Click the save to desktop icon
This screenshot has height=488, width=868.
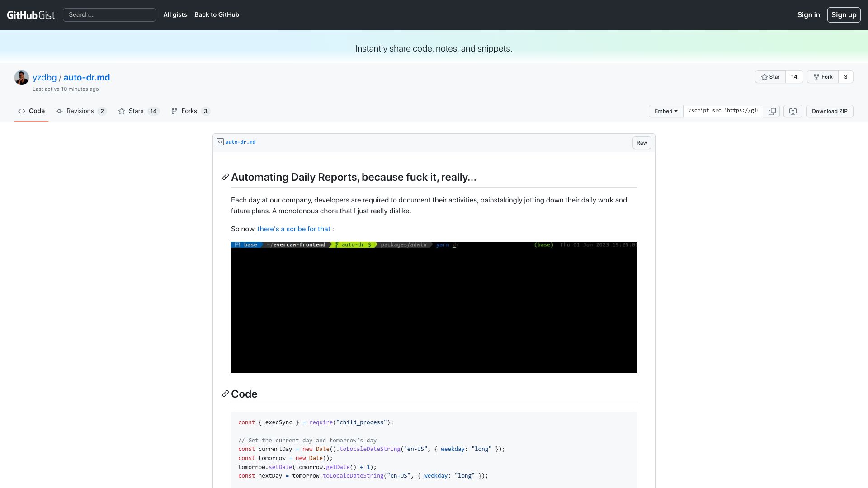(793, 111)
